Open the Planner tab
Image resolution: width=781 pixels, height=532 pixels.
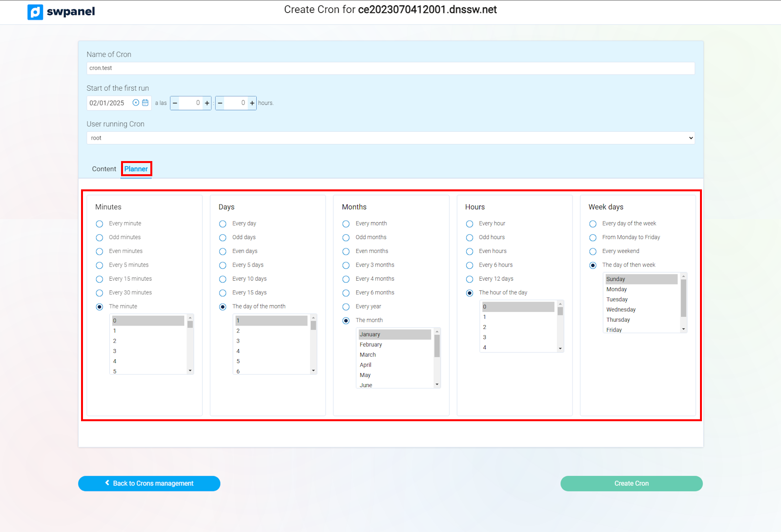pos(136,169)
